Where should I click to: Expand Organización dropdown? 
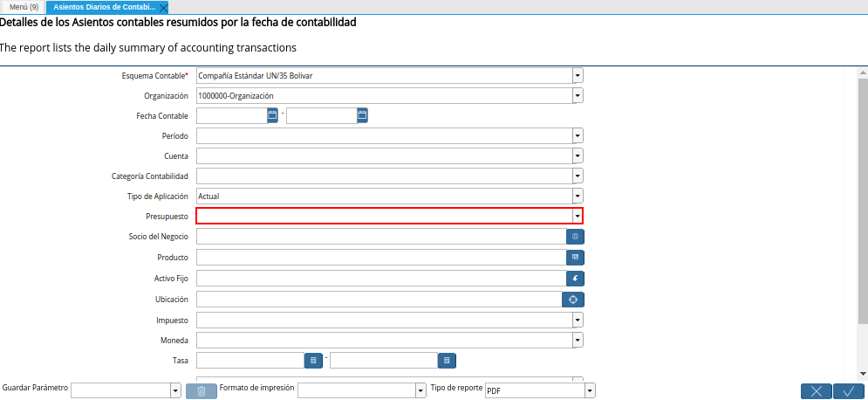[578, 96]
